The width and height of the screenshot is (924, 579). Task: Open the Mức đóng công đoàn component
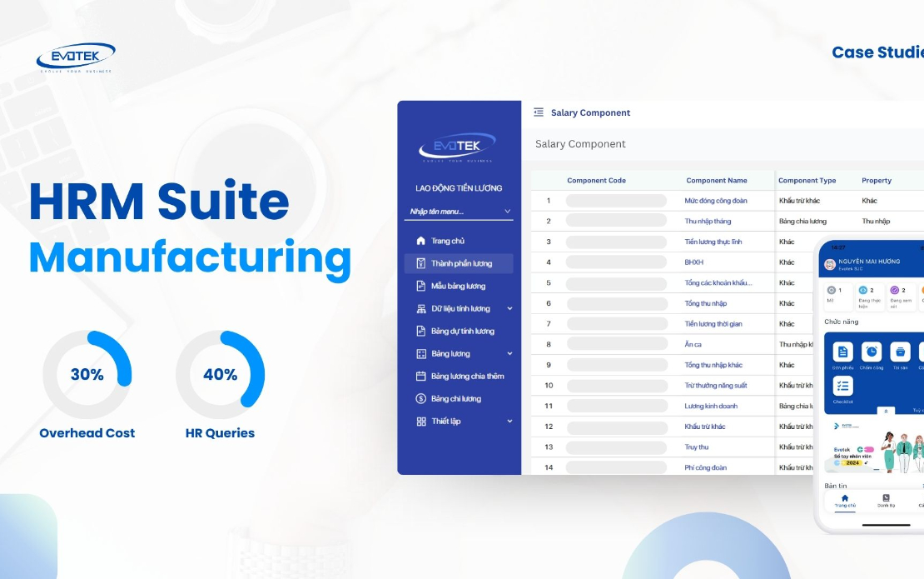click(715, 201)
